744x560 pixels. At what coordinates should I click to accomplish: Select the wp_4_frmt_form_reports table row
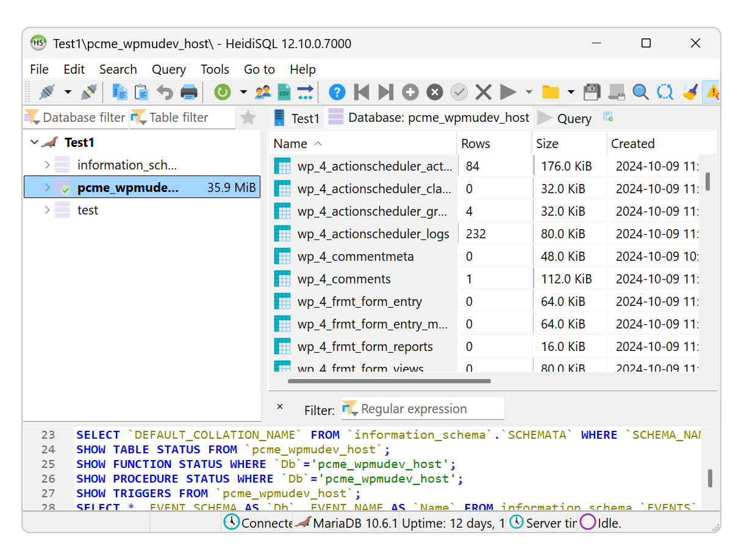484,347
